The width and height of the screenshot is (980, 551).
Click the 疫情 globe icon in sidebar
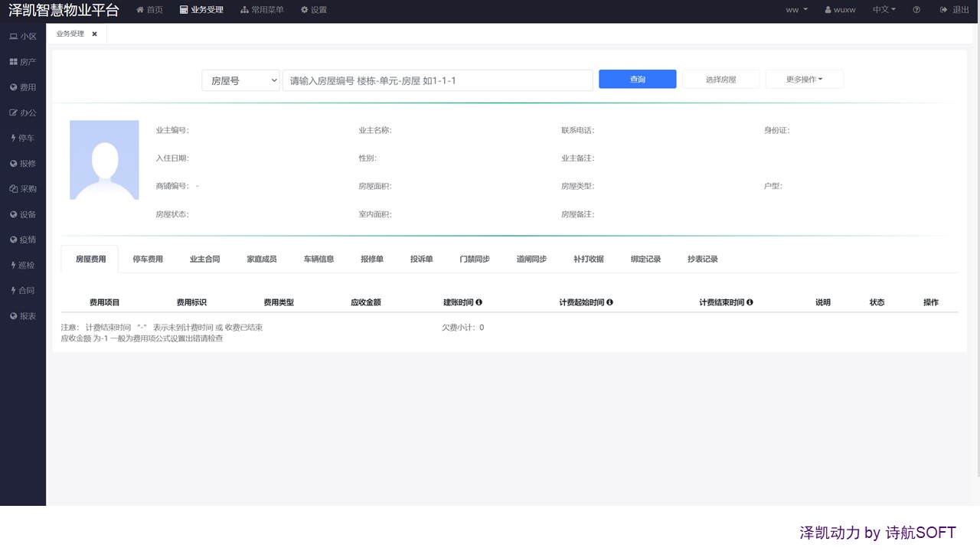[14, 240]
